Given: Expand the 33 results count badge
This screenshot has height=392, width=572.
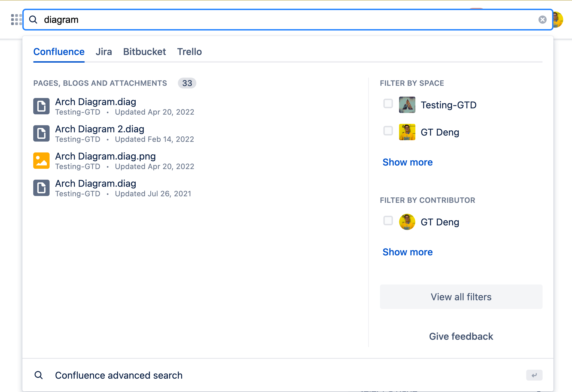Looking at the screenshot, I should 187,83.
